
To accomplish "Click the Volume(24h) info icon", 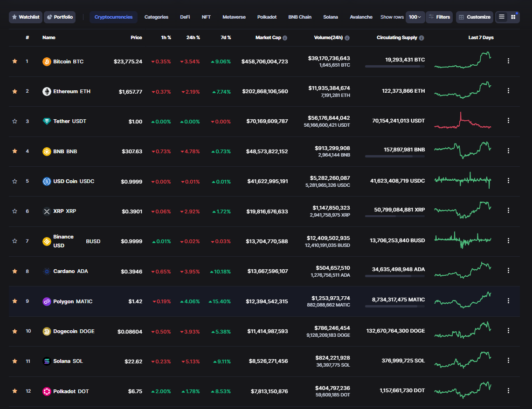I will point(347,38).
